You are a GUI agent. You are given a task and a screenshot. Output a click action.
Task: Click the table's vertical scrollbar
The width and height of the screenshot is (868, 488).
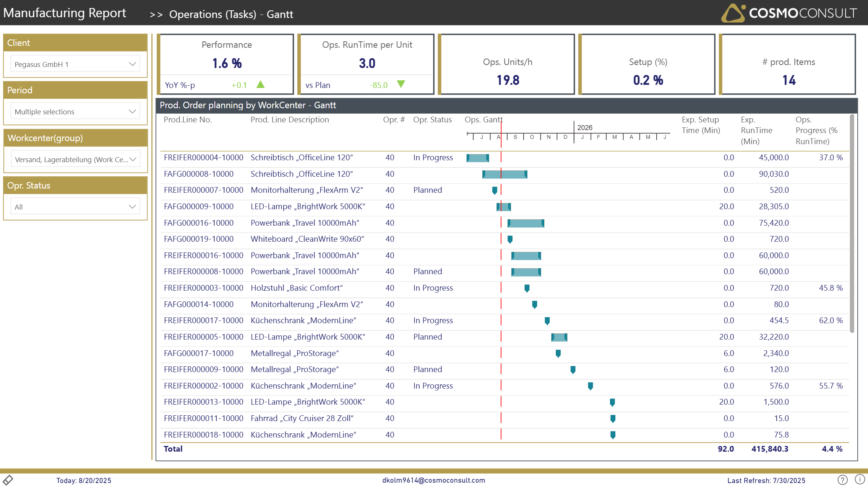852,224
